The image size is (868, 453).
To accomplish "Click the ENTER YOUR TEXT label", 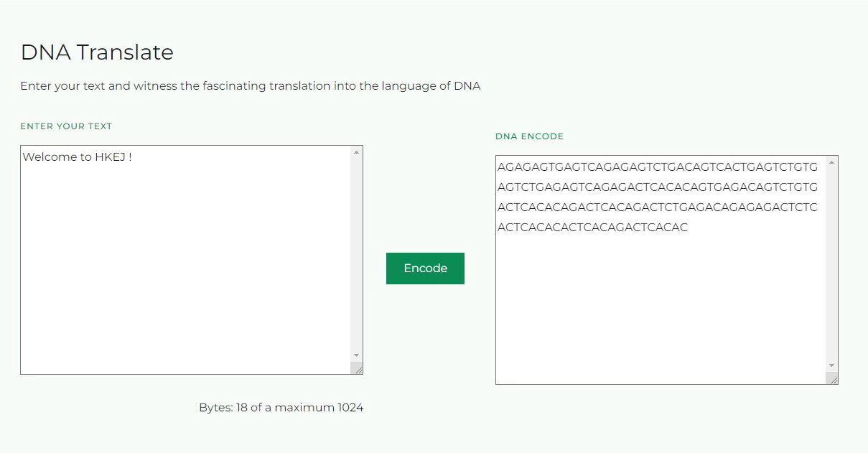I will (x=66, y=126).
